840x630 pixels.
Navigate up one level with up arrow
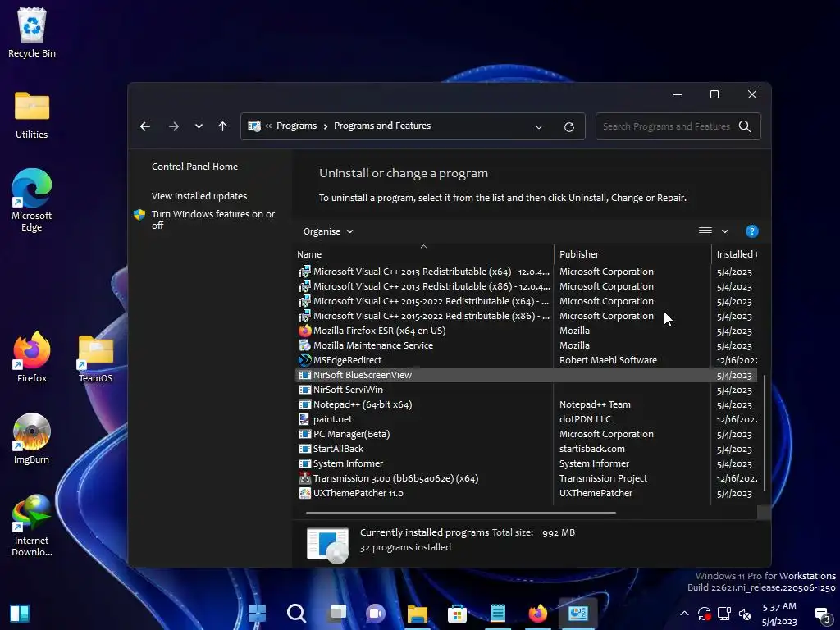click(x=223, y=126)
